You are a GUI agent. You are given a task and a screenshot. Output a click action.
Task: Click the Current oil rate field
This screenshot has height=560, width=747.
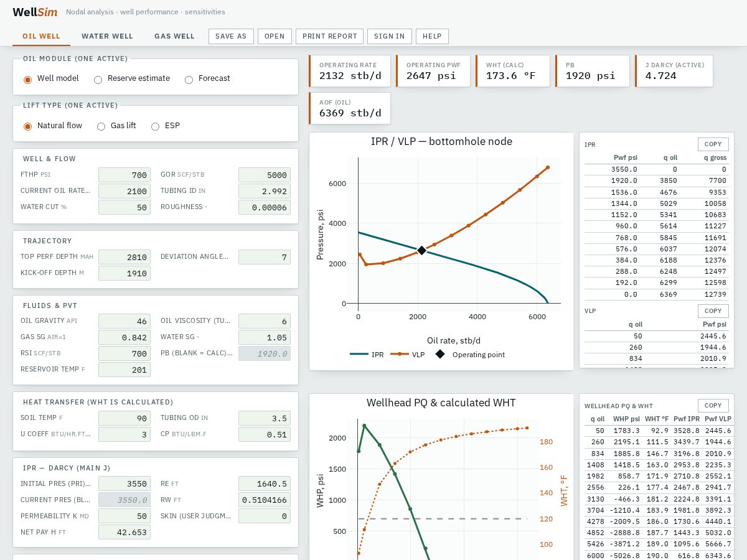tap(125, 191)
